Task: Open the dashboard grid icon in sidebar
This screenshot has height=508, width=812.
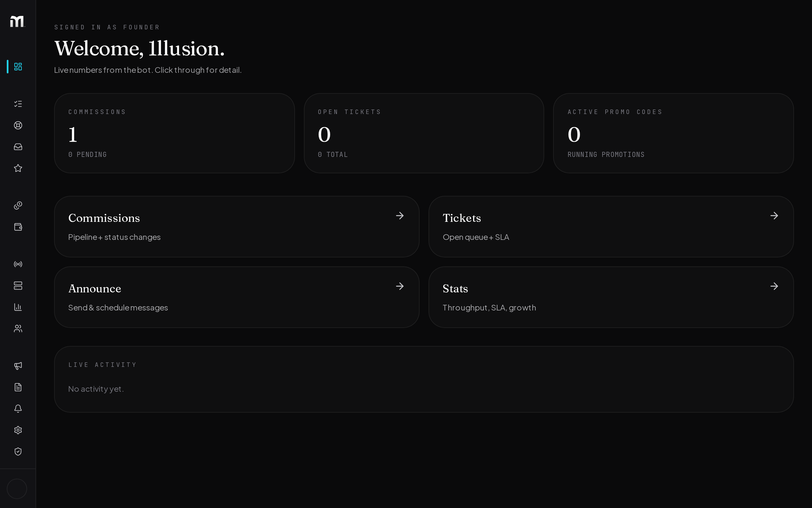Action: click(18, 67)
